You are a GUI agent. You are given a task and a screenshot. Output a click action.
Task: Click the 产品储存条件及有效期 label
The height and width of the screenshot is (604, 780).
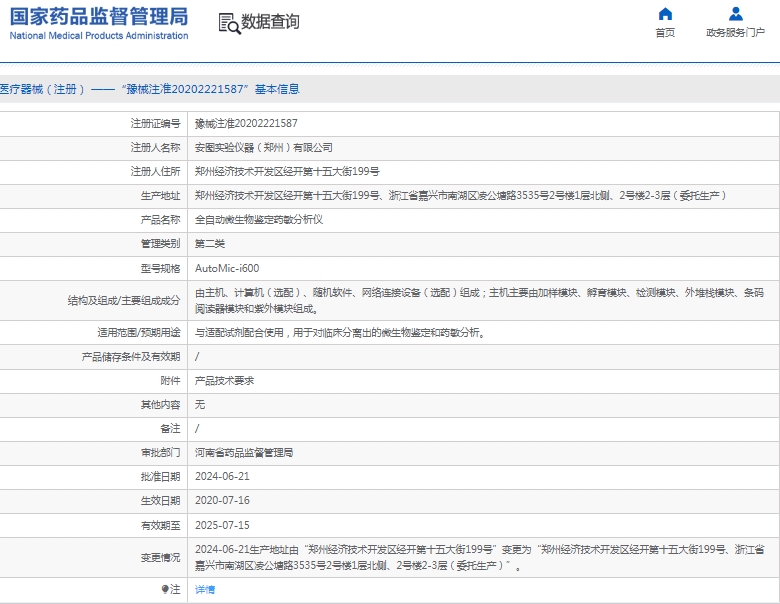point(131,357)
